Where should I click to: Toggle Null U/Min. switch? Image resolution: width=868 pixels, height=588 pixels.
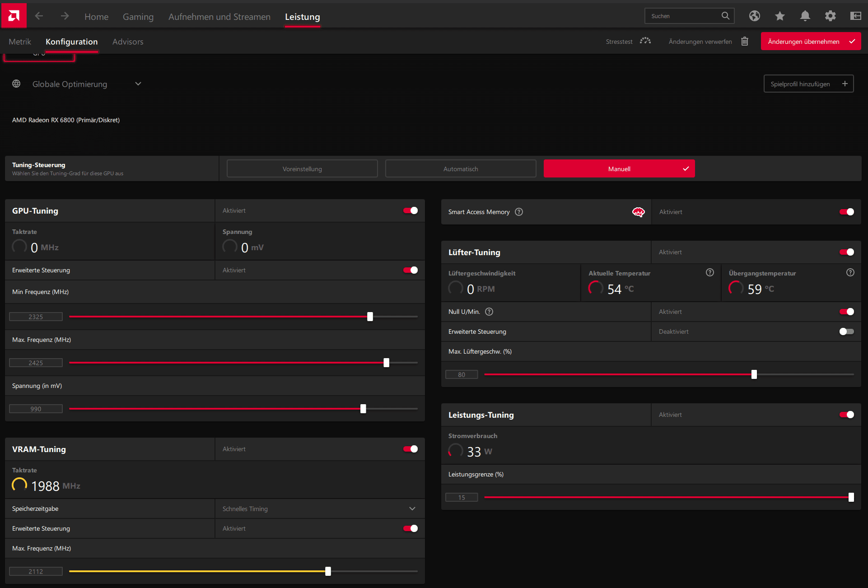click(847, 312)
